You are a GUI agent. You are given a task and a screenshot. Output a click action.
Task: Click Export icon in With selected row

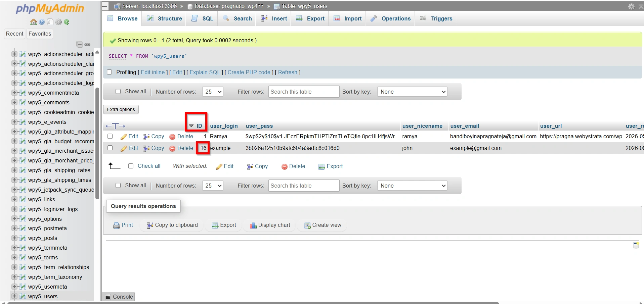321,167
